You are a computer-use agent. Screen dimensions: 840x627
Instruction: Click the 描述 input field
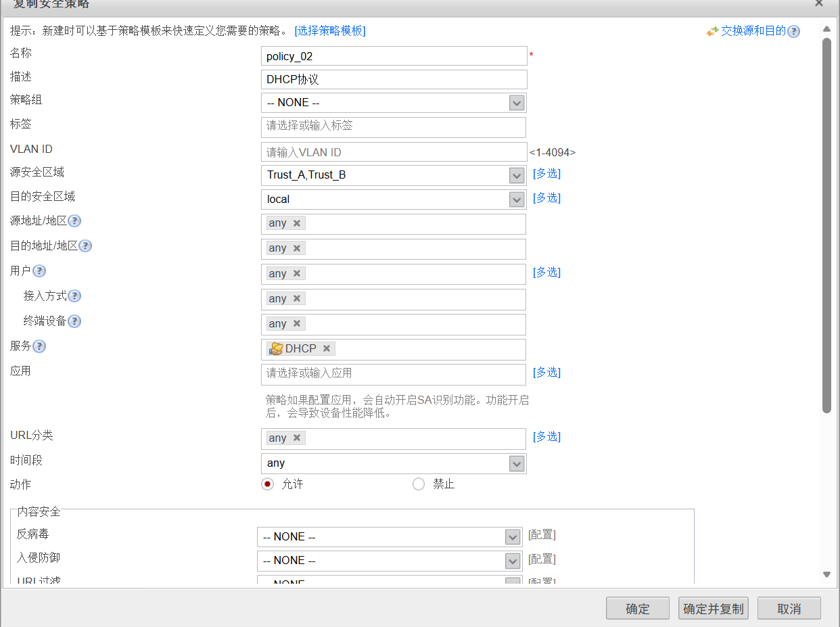point(394,79)
